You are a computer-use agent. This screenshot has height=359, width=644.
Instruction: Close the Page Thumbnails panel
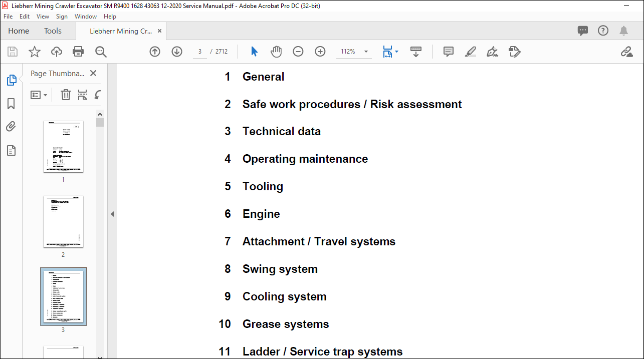[x=93, y=73]
